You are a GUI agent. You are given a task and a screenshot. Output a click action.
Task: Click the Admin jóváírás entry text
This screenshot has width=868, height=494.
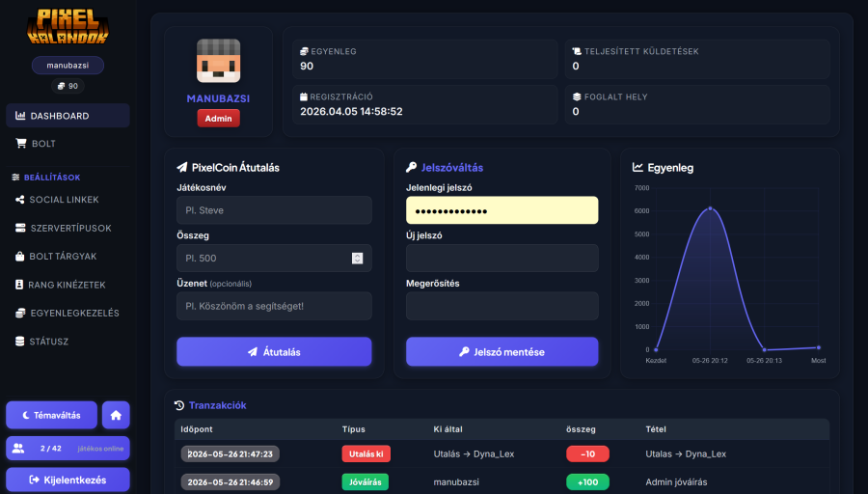point(676,481)
